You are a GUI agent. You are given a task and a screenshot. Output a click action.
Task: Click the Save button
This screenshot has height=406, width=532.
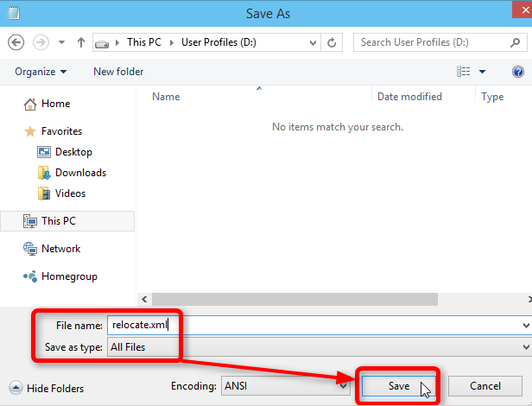(x=398, y=386)
